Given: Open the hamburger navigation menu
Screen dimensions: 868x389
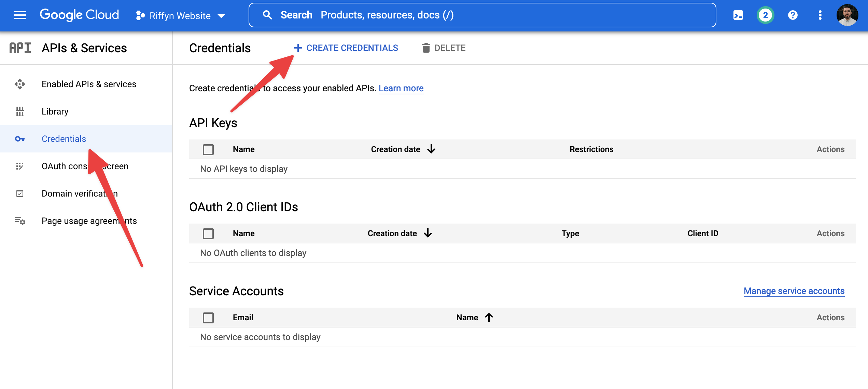Looking at the screenshot, I should point(20,15).
